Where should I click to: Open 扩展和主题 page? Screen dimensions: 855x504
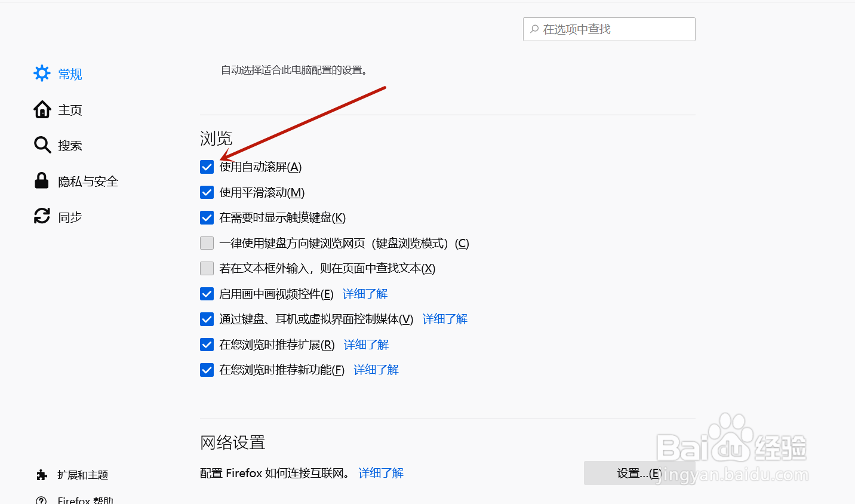coord(82,475)
